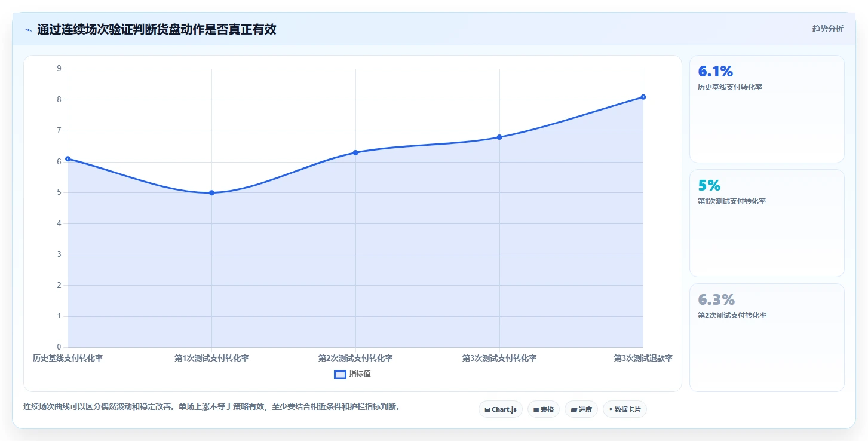
Task: Select the 数据卡片 tag button
Action: coord(624,409)
